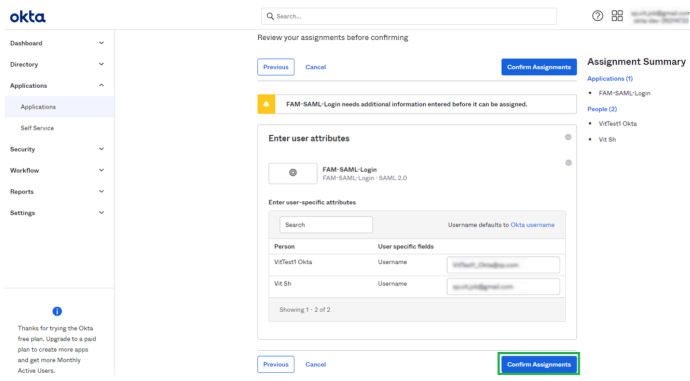
Task: Click the yellow warning alert icon
Action: (266, 104)
